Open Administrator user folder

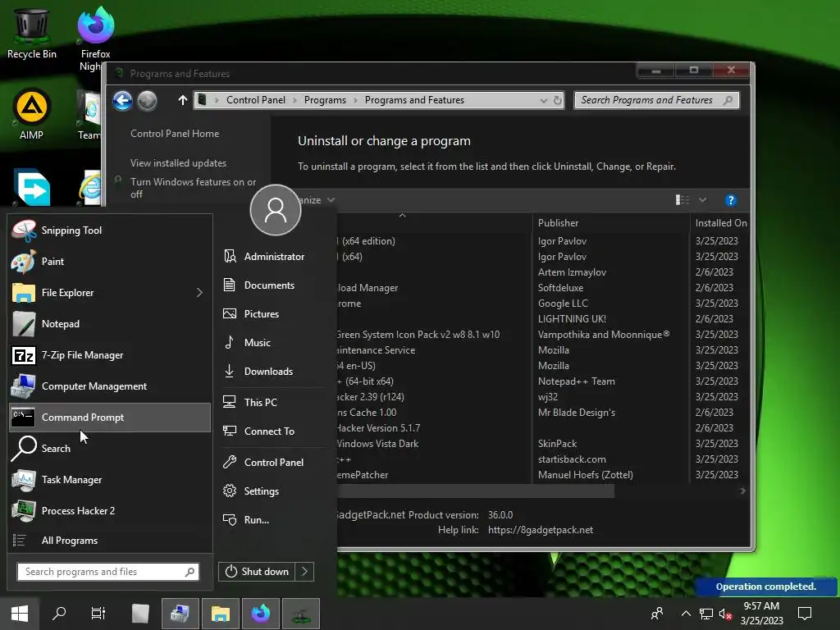tap(273, 257)
